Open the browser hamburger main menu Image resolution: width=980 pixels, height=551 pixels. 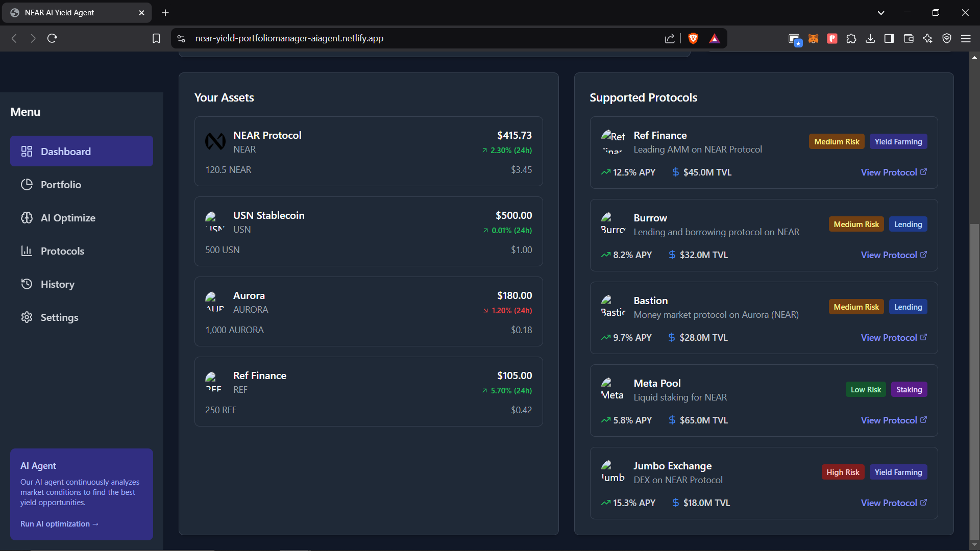coord(966,39)
